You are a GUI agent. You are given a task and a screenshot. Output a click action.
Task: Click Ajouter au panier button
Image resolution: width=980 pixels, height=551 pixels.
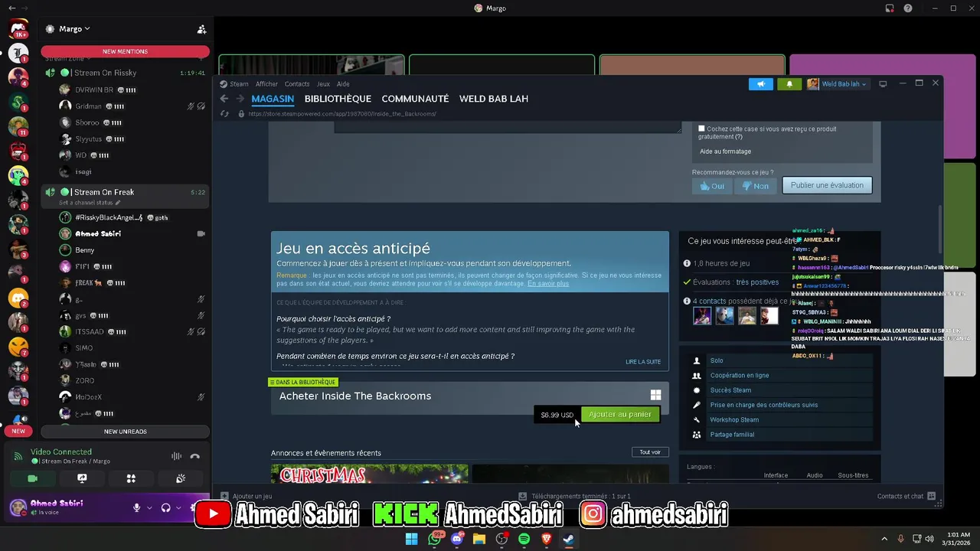pyautogui.click(x=620, y=414)
